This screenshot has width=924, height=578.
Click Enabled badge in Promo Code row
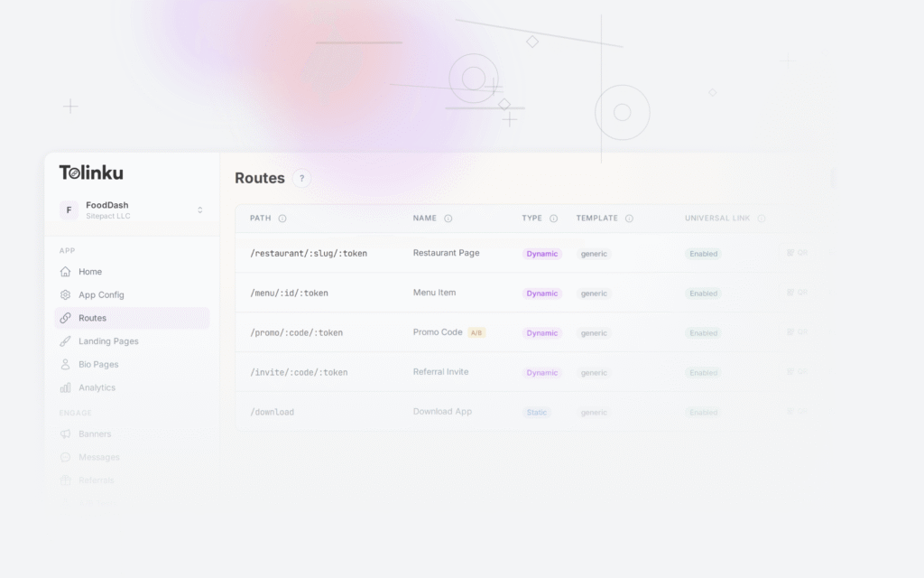[x=704, y=332]
